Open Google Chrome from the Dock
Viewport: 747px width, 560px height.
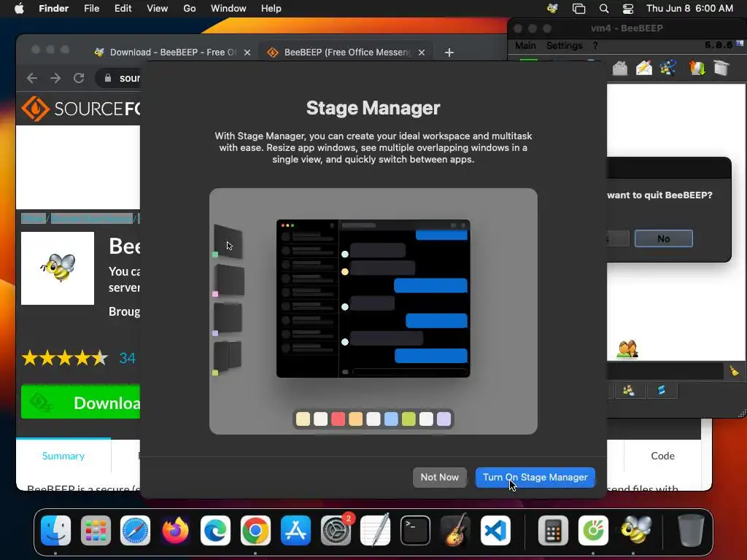tap(255, 530)
